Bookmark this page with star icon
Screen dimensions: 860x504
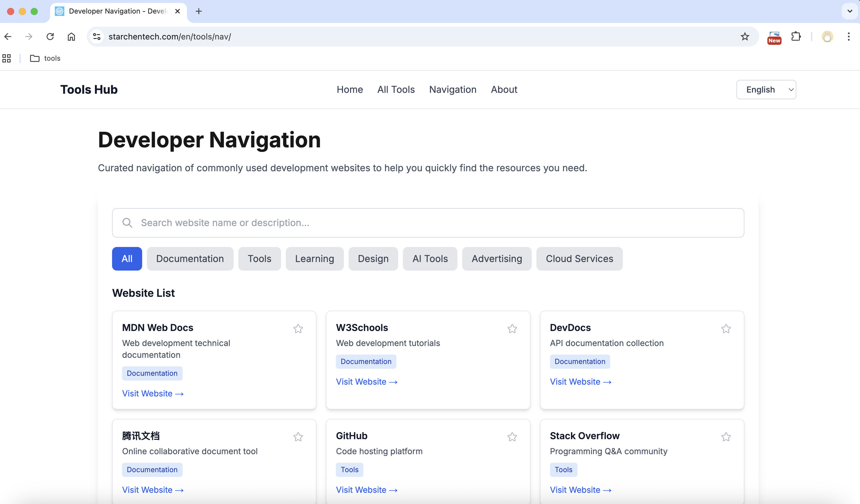click(745, 37)
